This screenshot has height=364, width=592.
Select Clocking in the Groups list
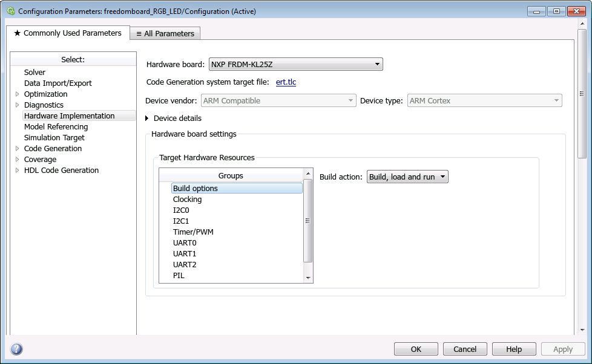187,199
